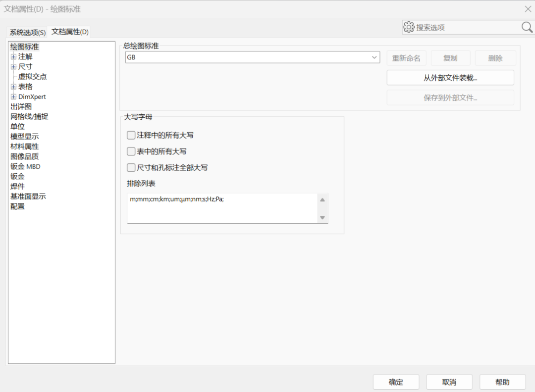Click the magnifying glass search icon

pos(527,27)
